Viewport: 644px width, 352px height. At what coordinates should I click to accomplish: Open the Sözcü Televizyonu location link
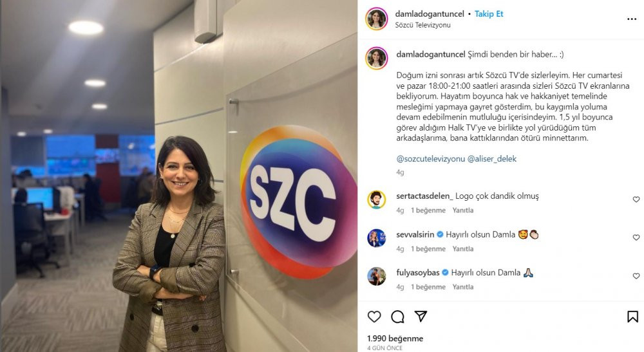[x=422, y=25]
